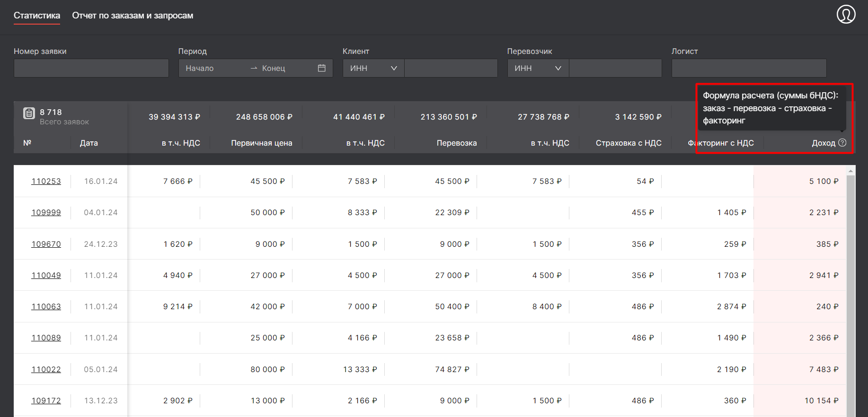Open order 110063 link
The image size is (868, 417).
46,306
